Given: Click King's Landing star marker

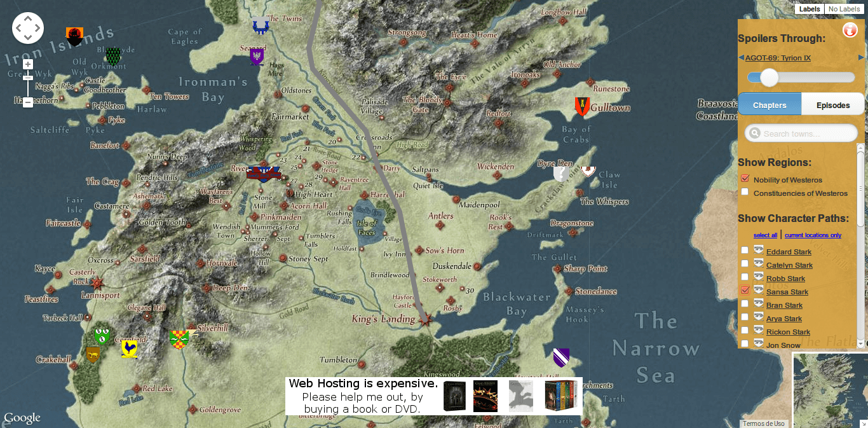Looking at the screenshot, I should point(425,320).
